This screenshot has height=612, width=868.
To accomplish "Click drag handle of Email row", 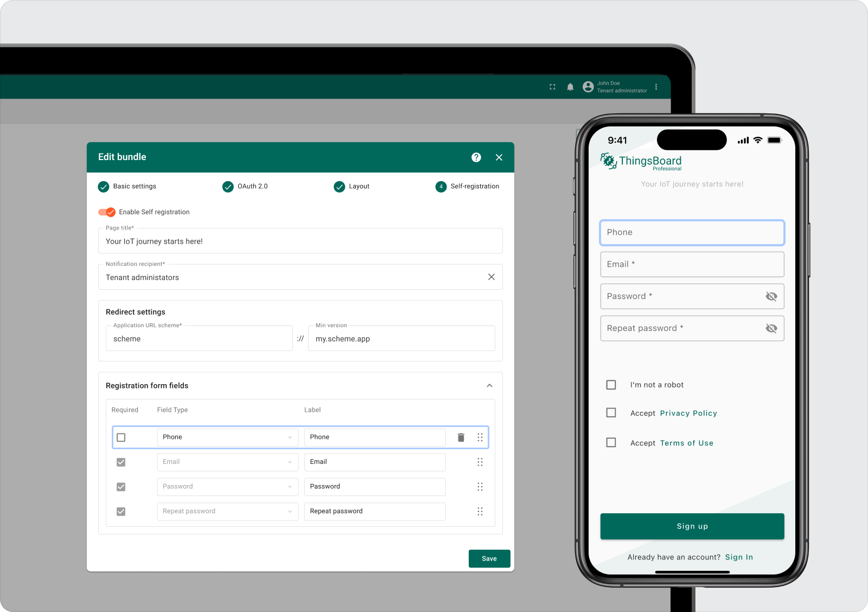I will pos(480,462).
